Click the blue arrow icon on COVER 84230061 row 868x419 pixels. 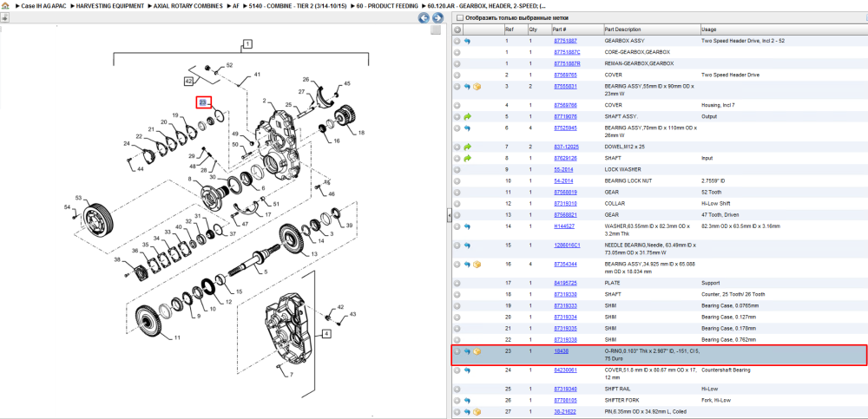click(x=467, y=370)
